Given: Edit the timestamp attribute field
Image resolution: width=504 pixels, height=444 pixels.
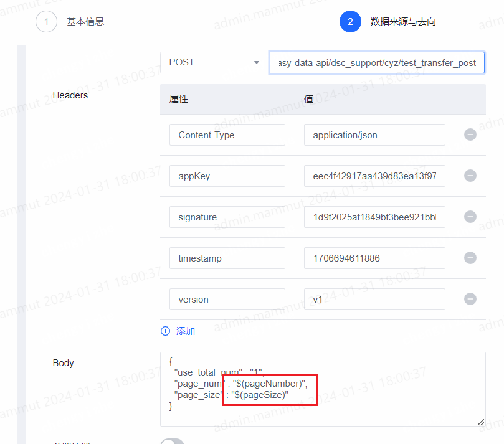Looking at the screenshot, I should pos(227,258).
